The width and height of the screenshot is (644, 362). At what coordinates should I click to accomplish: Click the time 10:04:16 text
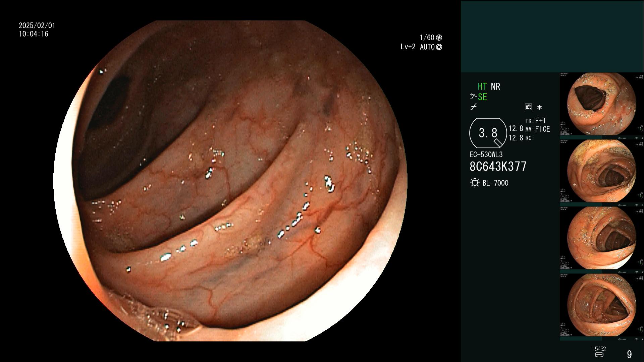(34, 34)
